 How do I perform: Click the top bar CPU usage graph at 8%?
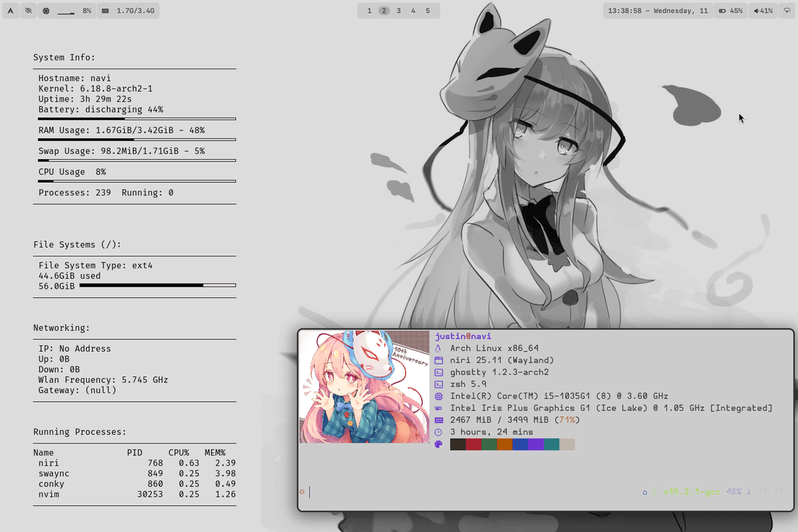pos(66,12)
